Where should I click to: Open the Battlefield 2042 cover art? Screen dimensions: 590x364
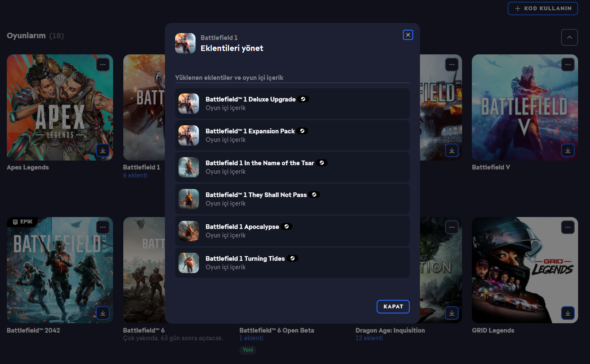[x=60, y=270]
